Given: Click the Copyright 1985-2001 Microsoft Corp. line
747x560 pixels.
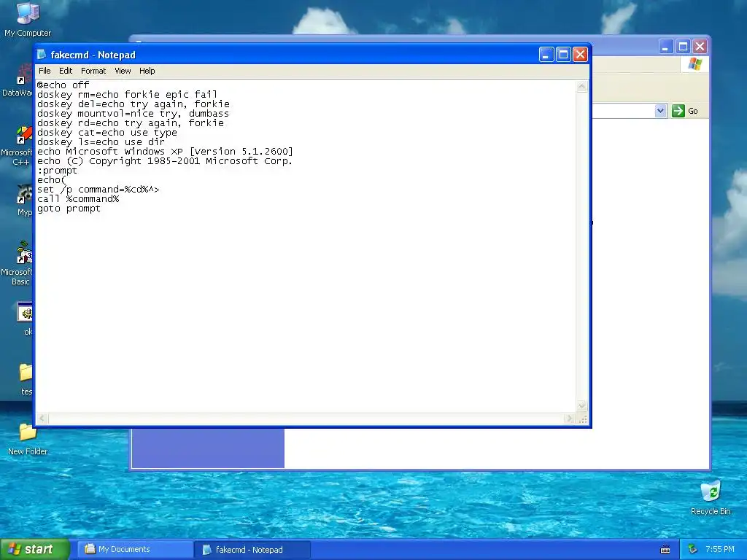Looking at the screenshot, I should click(165, 161).
